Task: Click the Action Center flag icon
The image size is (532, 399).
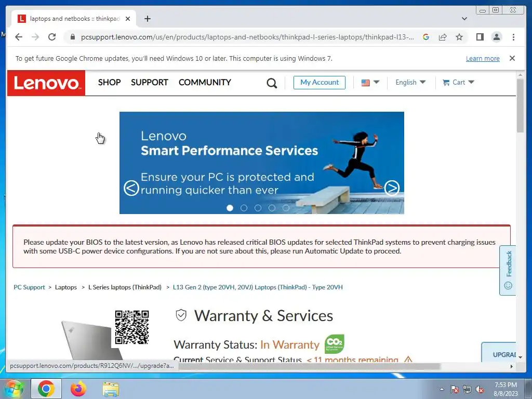Action: (454, 389)
